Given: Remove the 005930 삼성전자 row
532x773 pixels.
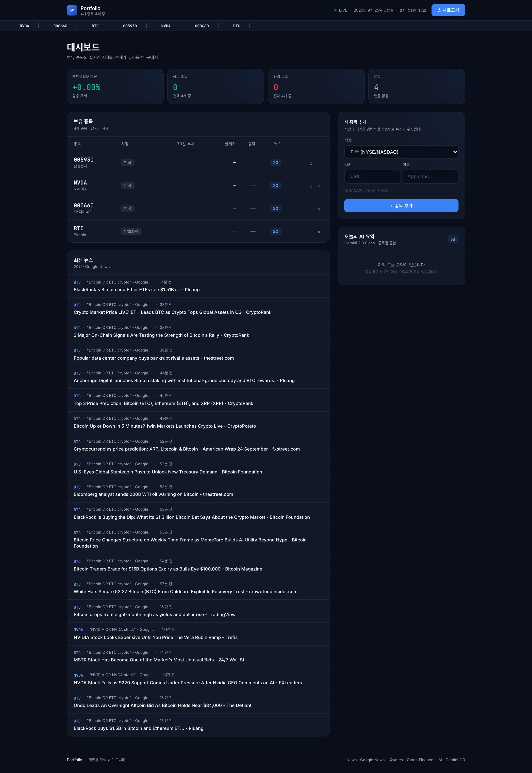Looking at the screenshot, I should (319, 163).
